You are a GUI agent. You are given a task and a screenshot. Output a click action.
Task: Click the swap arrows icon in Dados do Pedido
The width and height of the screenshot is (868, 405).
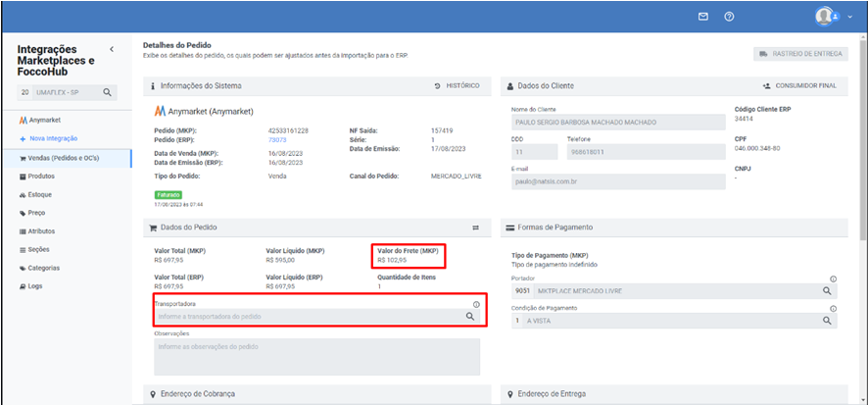click(x=475, y=228)
